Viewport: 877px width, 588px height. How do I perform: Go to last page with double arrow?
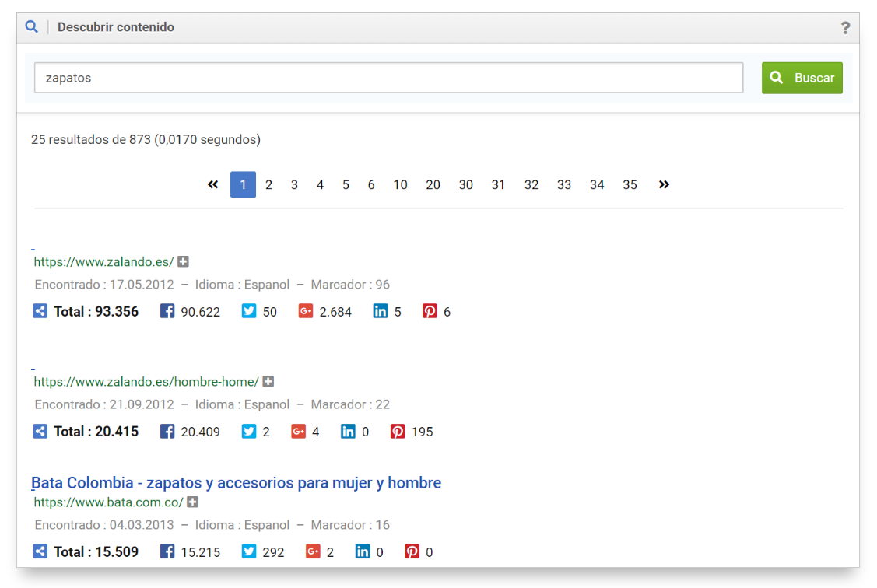pos(664,184)
